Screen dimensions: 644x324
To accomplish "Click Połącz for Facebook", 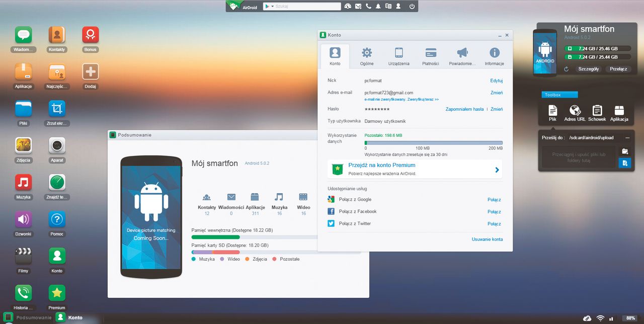I will pos(494,212).
